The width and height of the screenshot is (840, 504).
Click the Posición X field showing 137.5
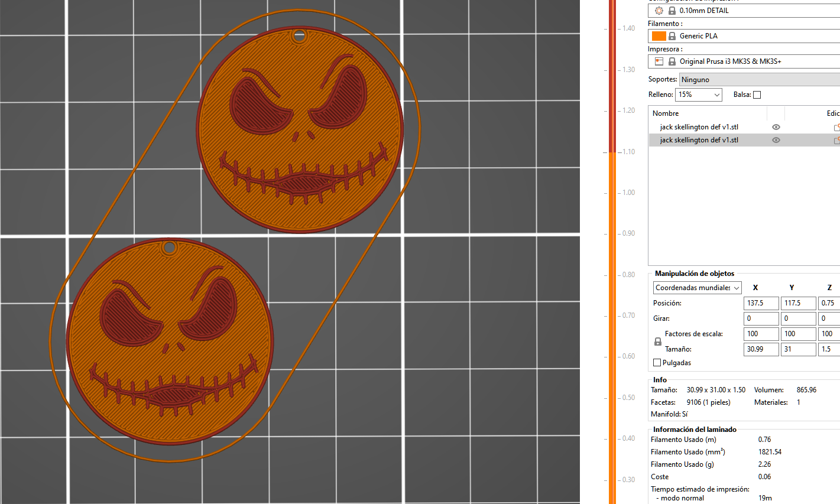[761, 303]
